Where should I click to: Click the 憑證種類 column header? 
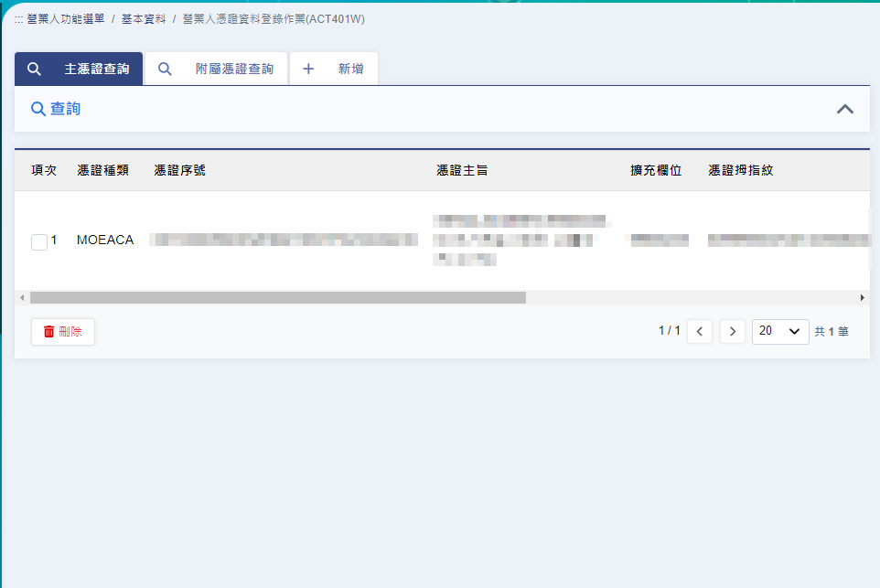(103, 170)
